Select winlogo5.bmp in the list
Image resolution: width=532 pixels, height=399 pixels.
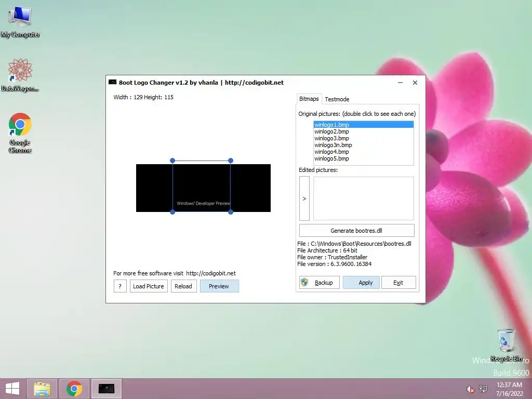[363, 158]
